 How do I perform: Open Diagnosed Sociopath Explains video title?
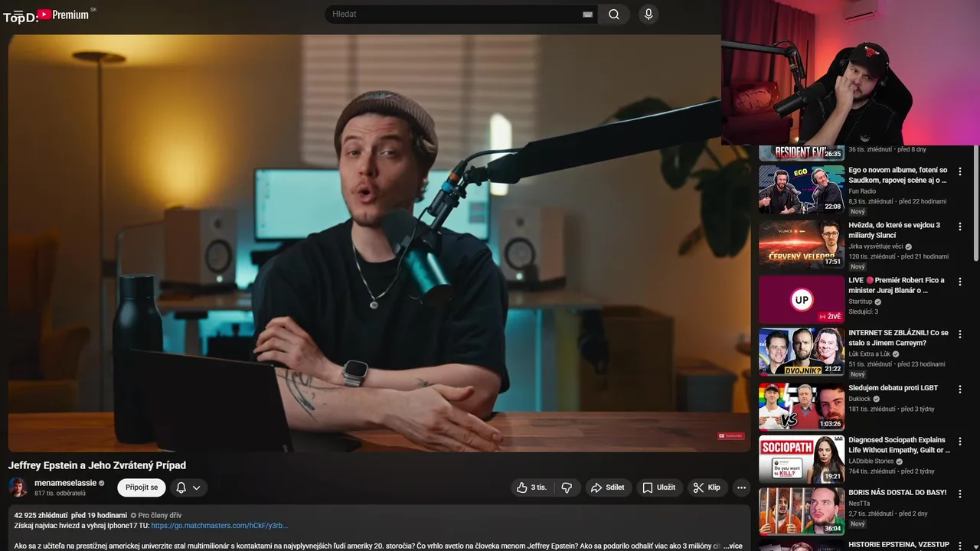[899, 445]
